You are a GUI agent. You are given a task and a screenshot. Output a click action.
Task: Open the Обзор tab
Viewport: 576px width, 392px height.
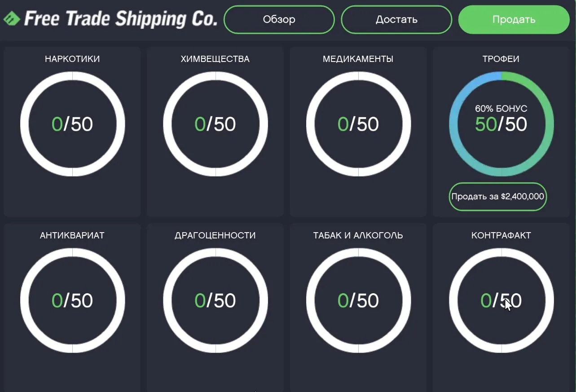tap(279, 20)
